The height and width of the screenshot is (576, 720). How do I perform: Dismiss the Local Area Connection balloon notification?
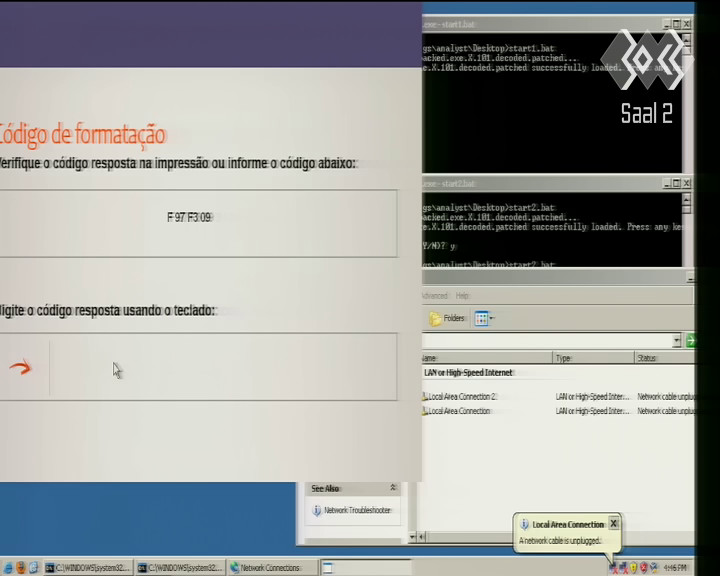coord(613,523)
